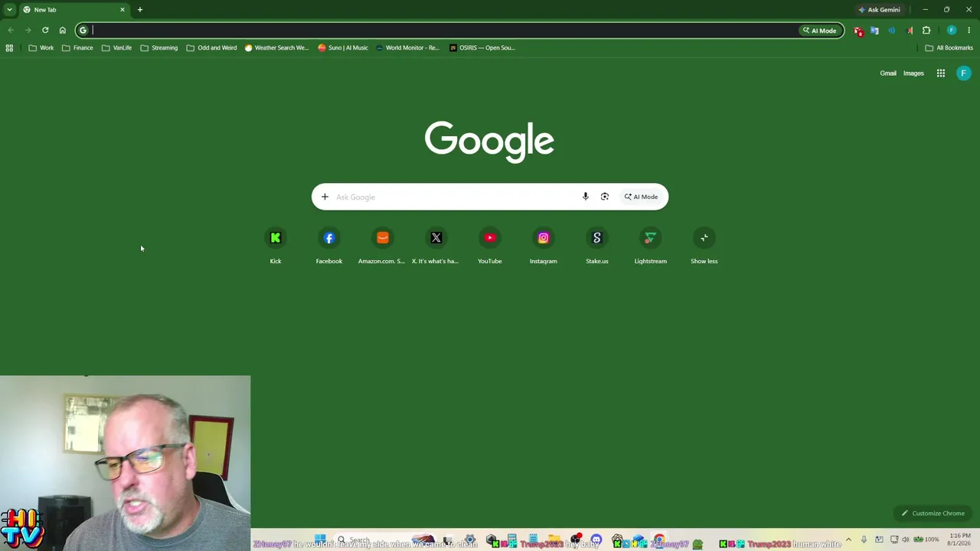Open the Apps grid in bookmarks bar
Screen dimensions: 980x551
point(9,47)
